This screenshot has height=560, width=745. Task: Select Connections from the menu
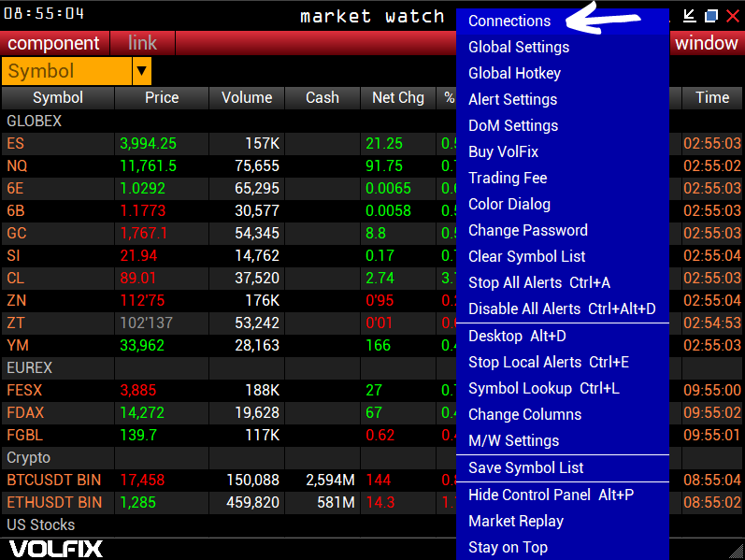coord(509,21)
